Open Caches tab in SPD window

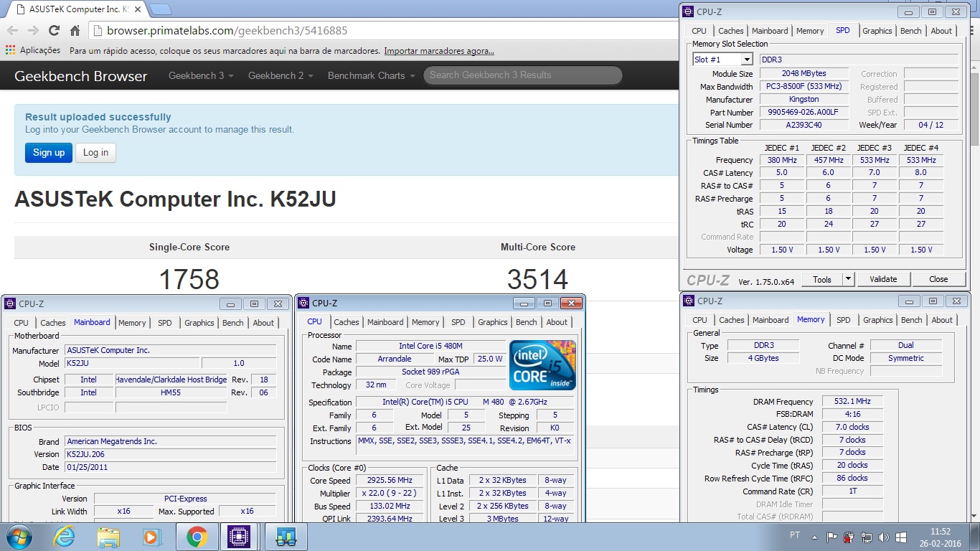point(730,31)
